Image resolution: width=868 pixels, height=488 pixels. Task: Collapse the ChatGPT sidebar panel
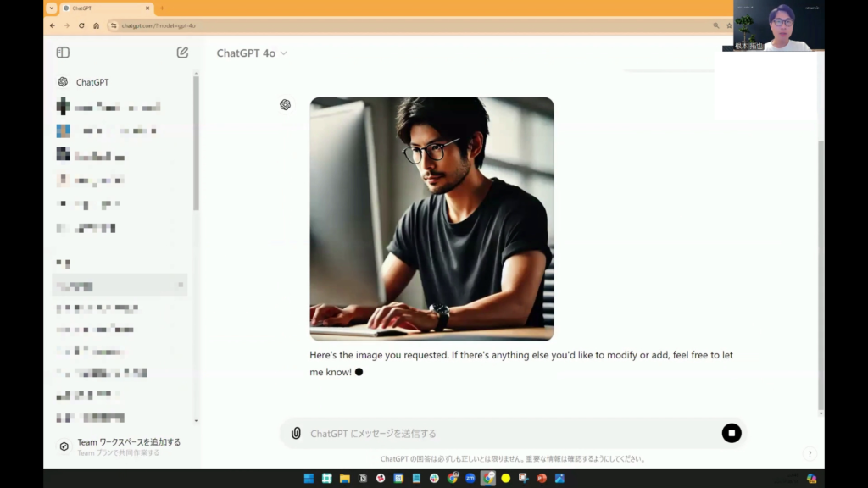click(x=63, y=53)
